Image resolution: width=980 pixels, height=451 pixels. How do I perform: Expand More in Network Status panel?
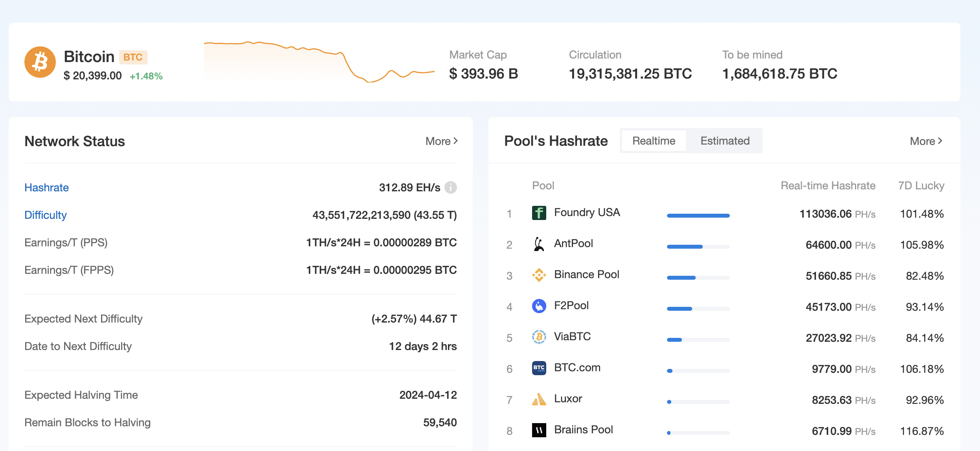(441, 141)
